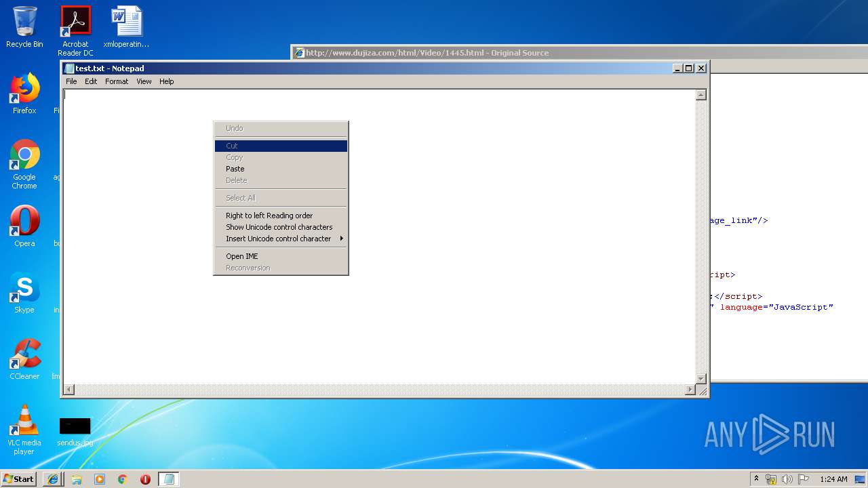Toggle Right to left Reading order
This screenshot has height=488, width=868.
[281, 216]
